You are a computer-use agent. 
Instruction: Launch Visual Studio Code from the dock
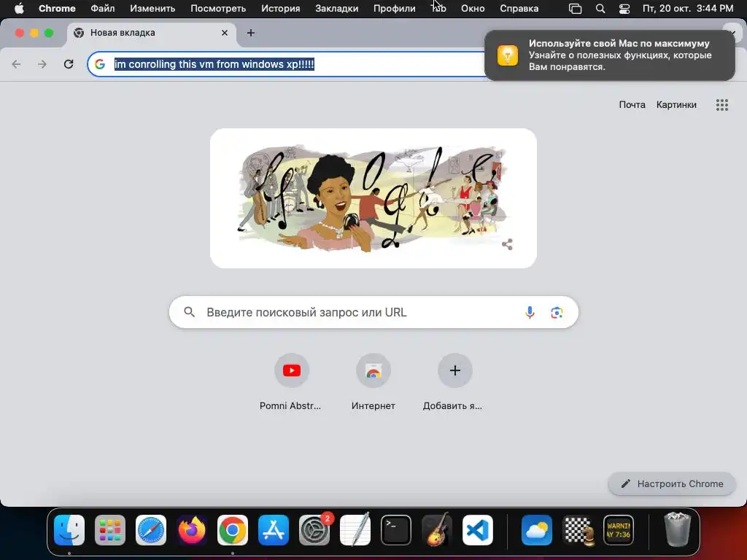click(478, 530)
